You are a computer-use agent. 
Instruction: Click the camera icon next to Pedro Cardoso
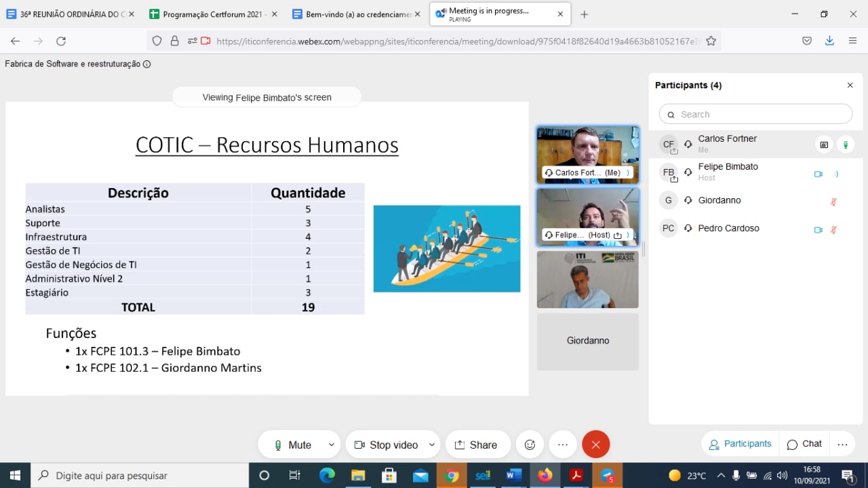818,230
